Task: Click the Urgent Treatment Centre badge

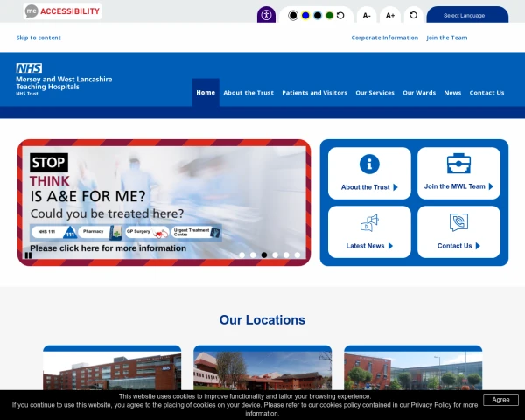Action: 196,232
